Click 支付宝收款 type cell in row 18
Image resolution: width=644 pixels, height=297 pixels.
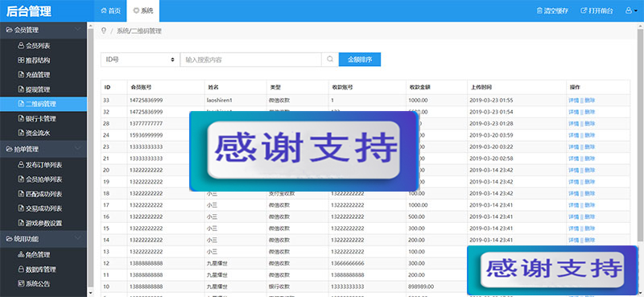pyautogui.click(x=282, y=193)
